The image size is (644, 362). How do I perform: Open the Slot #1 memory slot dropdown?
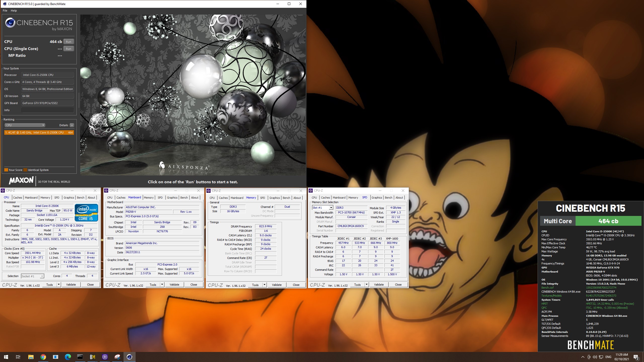coord(323,208)
